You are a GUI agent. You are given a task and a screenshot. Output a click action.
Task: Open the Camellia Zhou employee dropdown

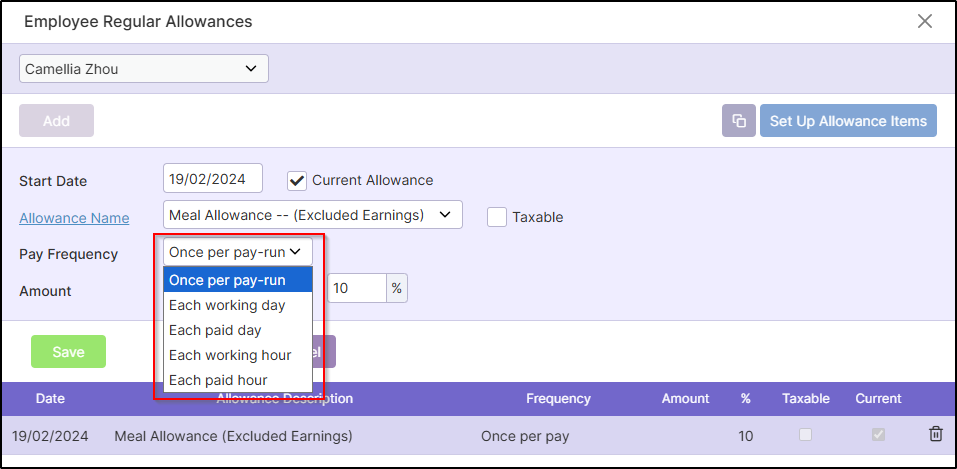144,69
